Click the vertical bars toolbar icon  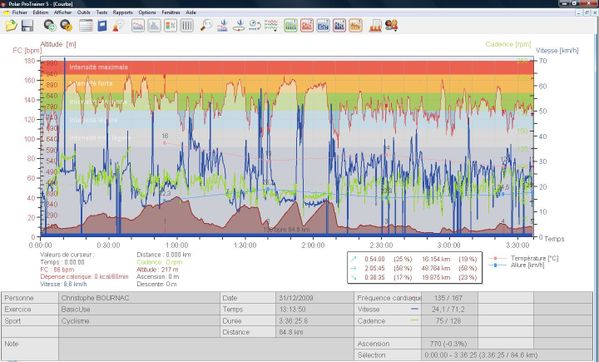click(186, 26)
